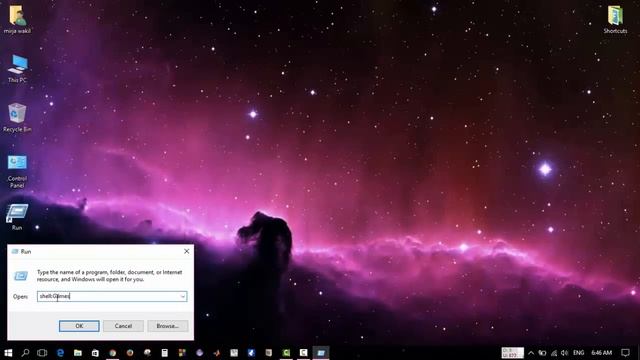Open the Windows Start menu
The image size is (640, 360).
8,353
